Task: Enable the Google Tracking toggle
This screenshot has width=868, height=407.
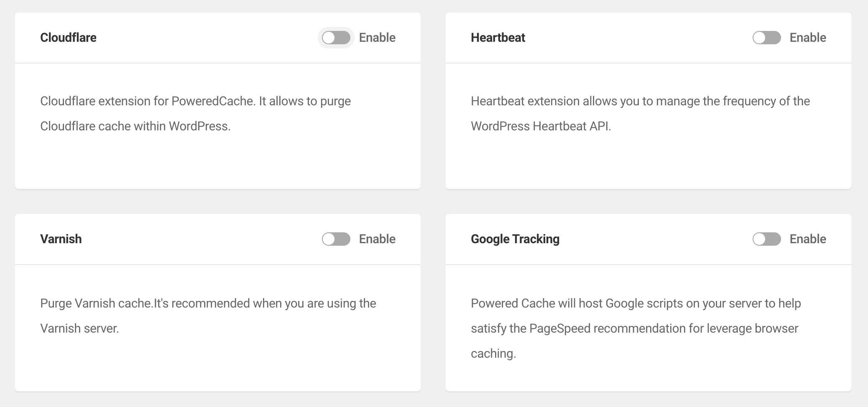Action: coord(766,239)
